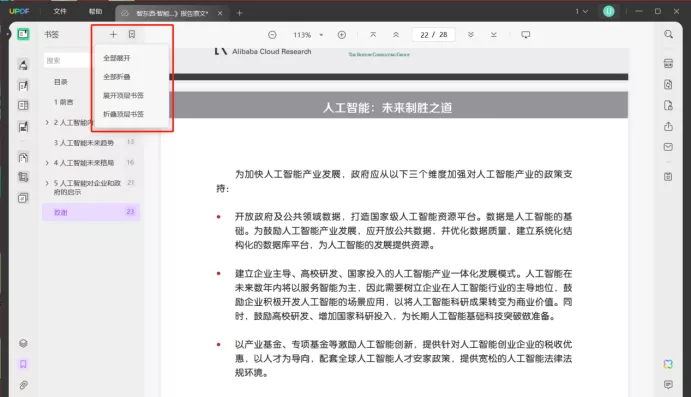
Task: Open the window count dropdown near avatar
Action: click(581, 11)
